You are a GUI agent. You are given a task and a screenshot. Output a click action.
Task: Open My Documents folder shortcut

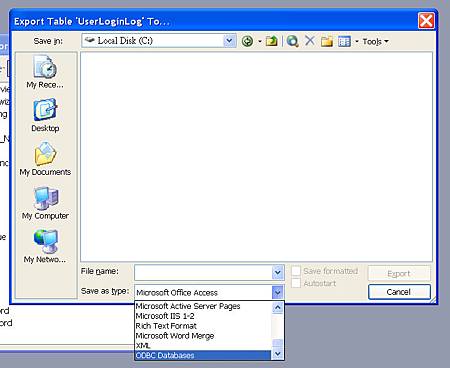(45, 159)
